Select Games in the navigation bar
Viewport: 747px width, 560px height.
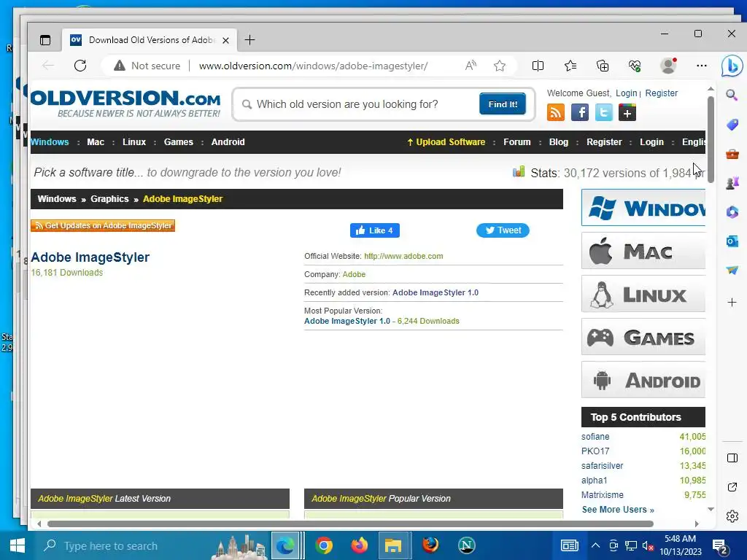(x=179, y=142)
